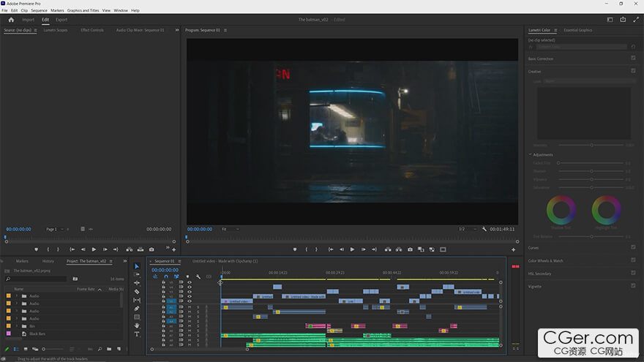Image resolution: width=644 pixels, height=362 pixels.
Task: Step forward one frame in the Program monitor
Action: (x=363, y=249)
